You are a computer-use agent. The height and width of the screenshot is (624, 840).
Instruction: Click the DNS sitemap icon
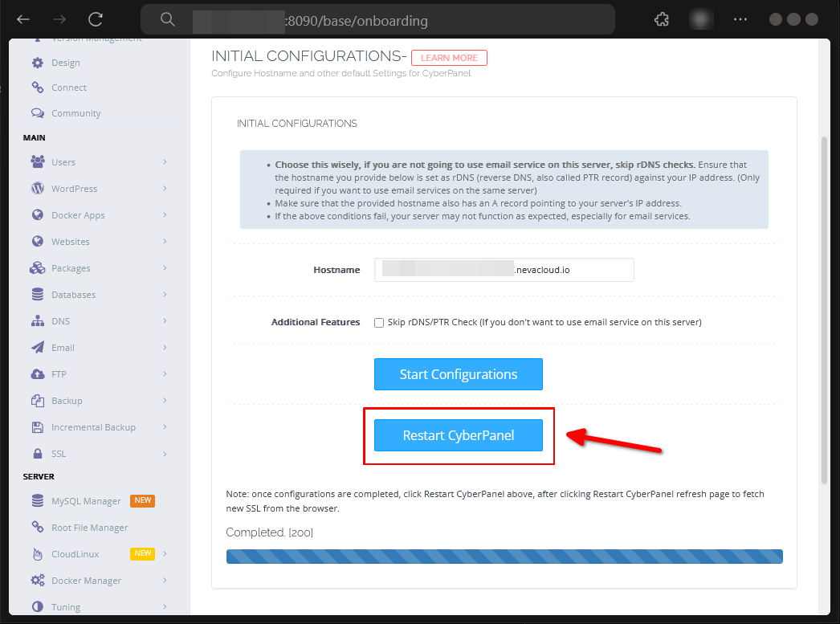[x=38, y=321]
